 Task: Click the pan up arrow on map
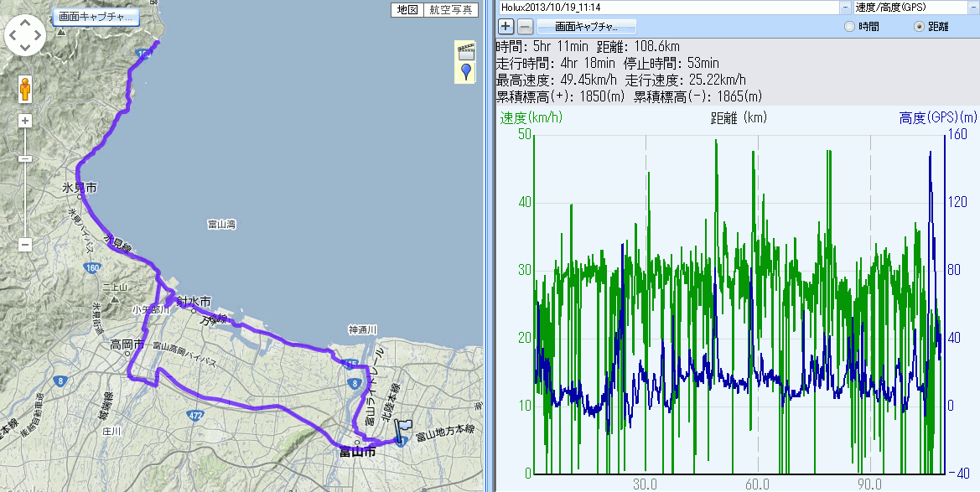(x=26, y=23)
